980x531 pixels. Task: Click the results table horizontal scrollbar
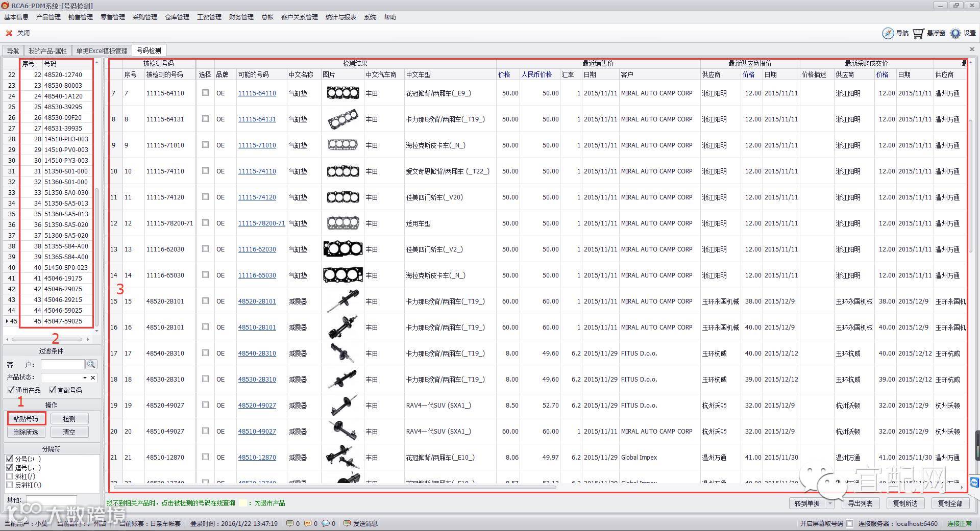334,487
